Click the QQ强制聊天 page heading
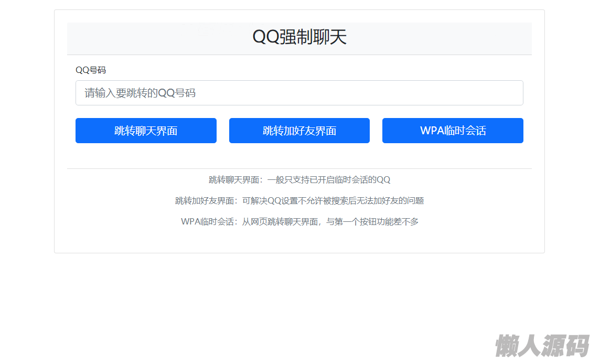This screenshot has height=364, width=600. tap(299, 37)
